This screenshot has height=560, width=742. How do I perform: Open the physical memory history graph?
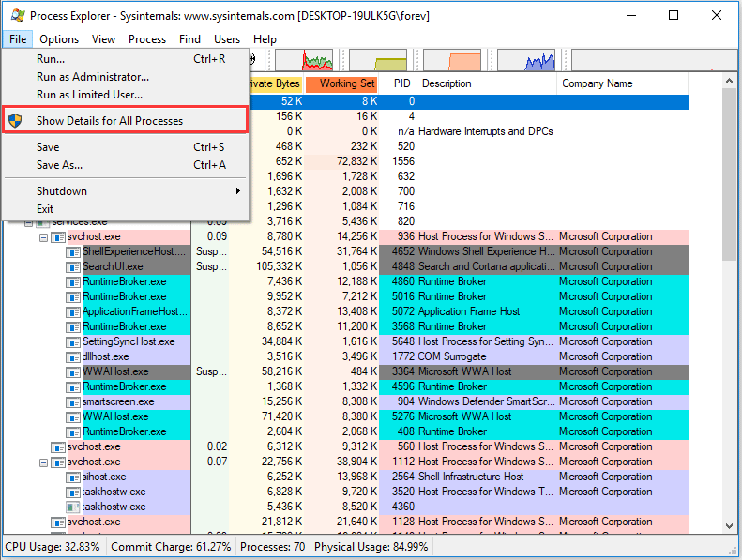[x=452, y=60]
